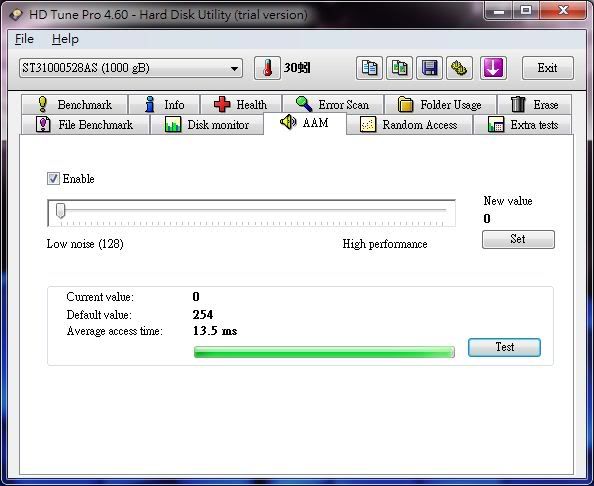Open options with the wrench icon
Viewport: 594px width, 486px height.
click(x=460, y=68)
